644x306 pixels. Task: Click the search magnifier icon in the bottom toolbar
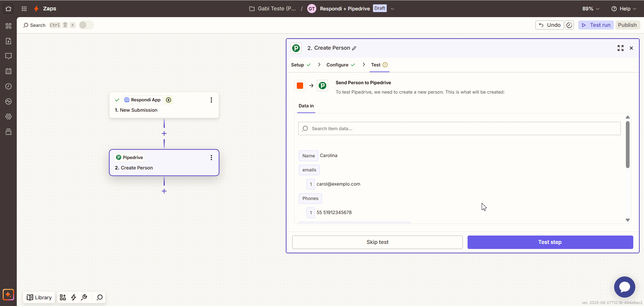[100, 297]
